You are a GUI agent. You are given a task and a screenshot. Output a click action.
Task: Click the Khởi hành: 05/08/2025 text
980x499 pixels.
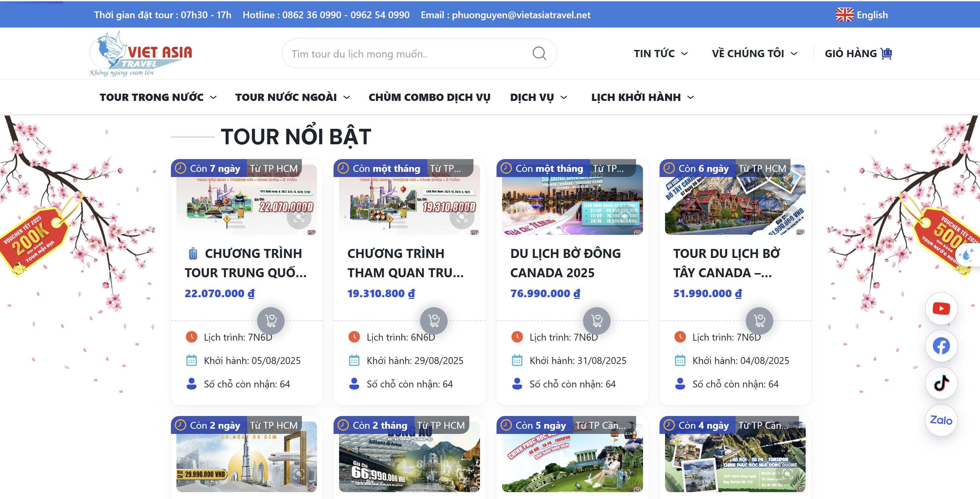252,361
